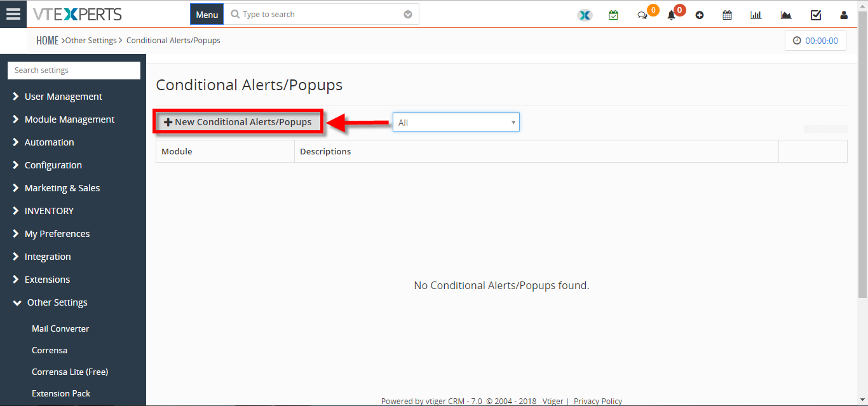The width and height of the screenshot is (868, 406).
Task: Select Mail Converter in sidebar
Action: click(60, 328)
